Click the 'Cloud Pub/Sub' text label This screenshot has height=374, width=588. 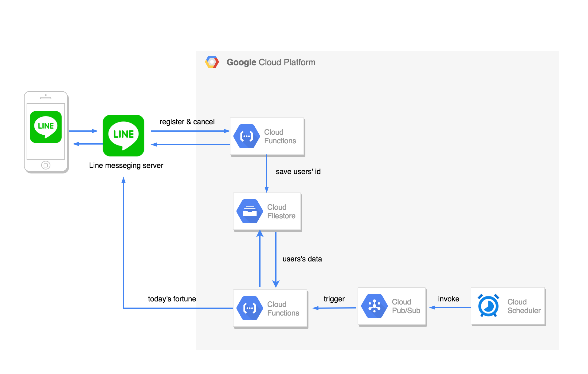coord(406,306)
